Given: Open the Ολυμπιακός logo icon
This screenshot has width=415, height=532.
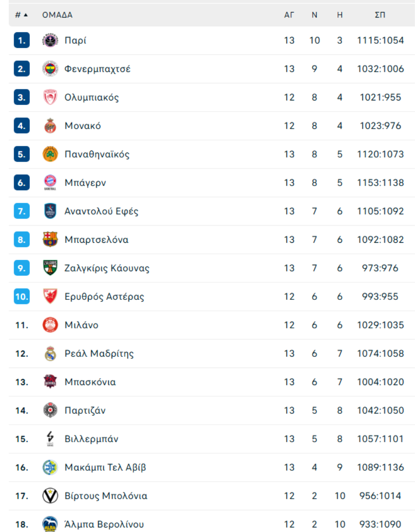Looking at the screenshot, I should click(50, 97).
